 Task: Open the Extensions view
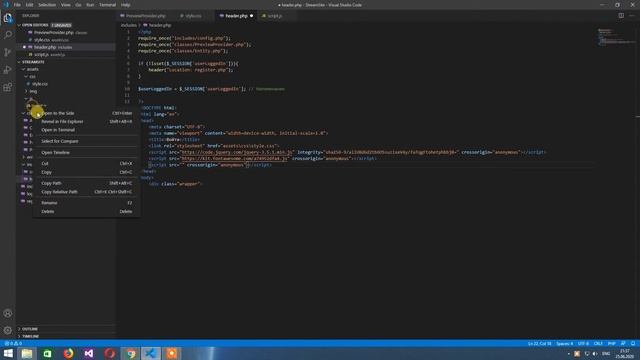(x=8, y=87)
